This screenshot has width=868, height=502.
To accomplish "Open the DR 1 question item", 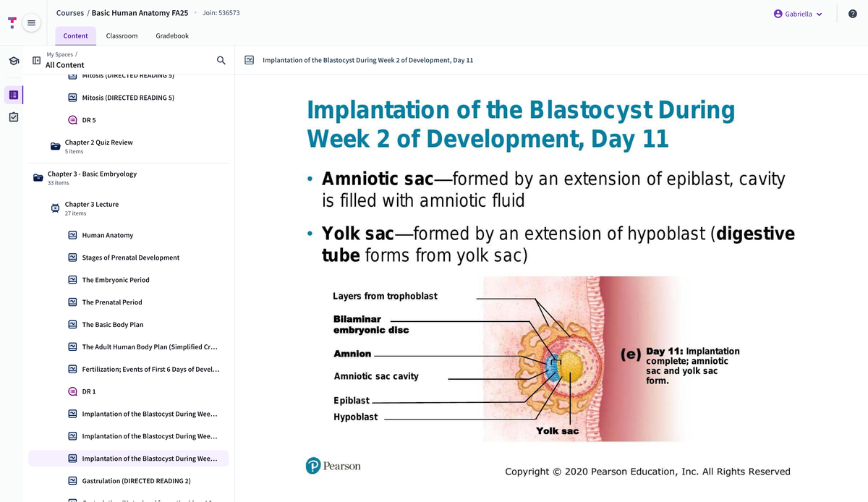I will [89, 391].
